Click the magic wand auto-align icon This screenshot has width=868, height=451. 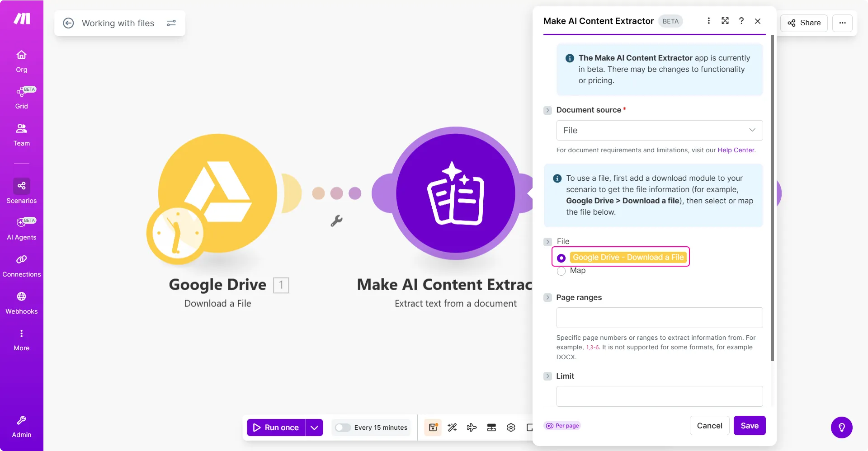click(452, 428)
